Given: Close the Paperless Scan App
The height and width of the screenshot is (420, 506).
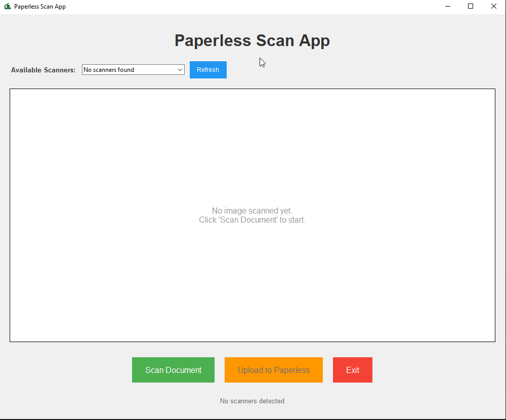Looking at the screenshot, I should point(493,6).
